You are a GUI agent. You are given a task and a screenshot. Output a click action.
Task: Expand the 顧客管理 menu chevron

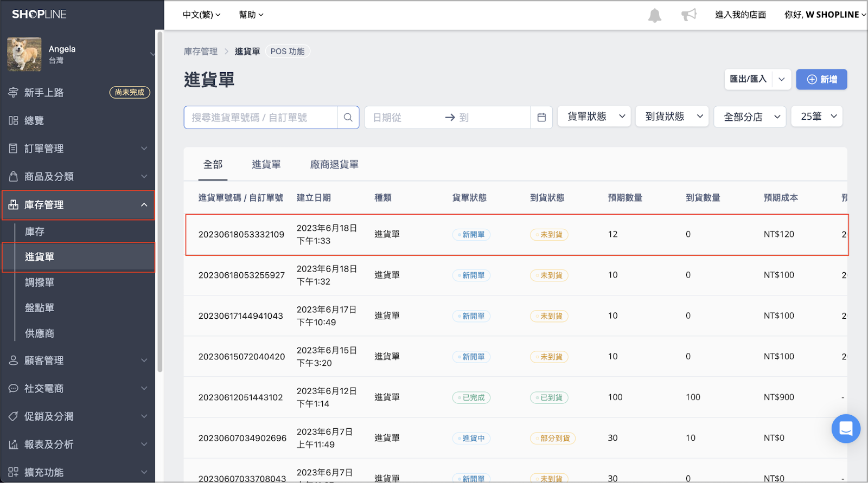(x=144, y=360)
